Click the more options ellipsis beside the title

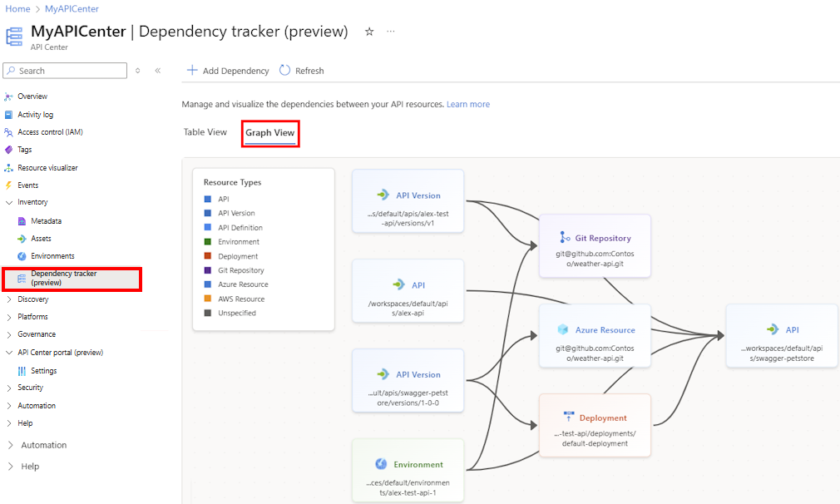[x=390, y=30]
